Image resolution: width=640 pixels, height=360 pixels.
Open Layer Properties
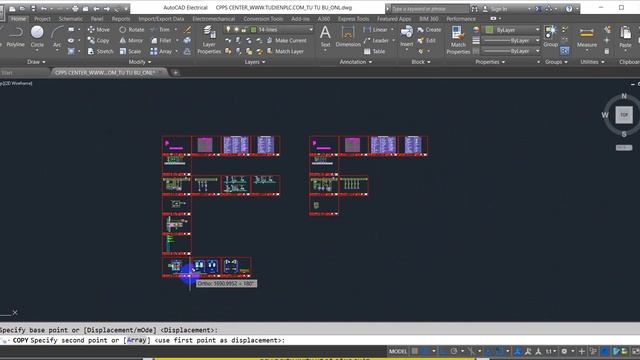click(209, 40)
